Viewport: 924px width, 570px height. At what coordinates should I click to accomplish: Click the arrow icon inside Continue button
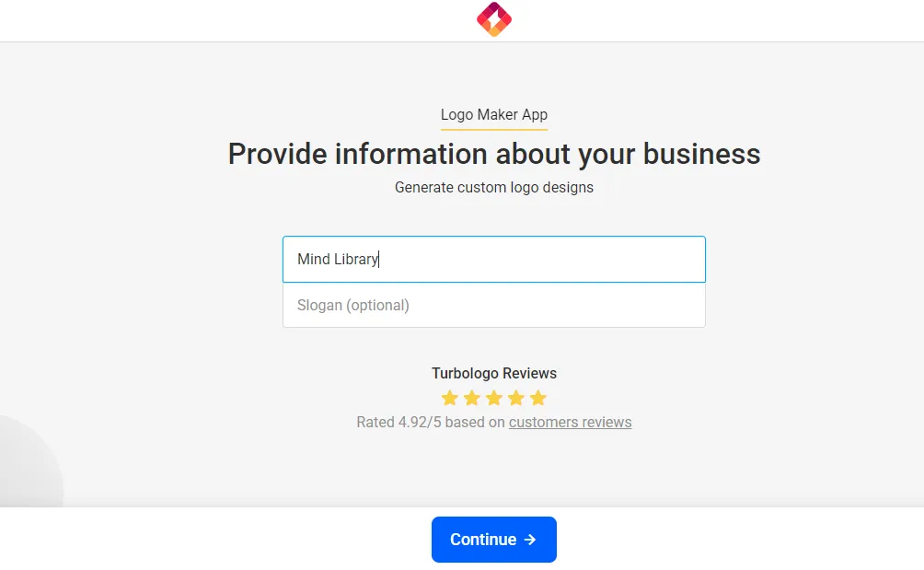[530, 540]
